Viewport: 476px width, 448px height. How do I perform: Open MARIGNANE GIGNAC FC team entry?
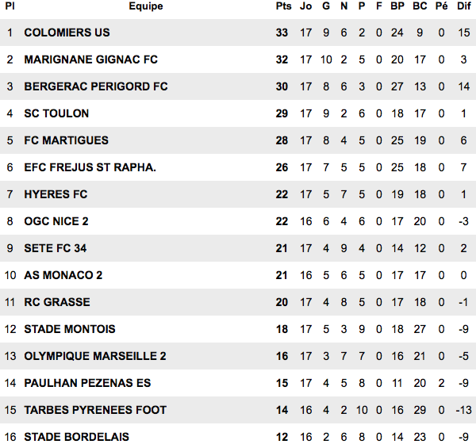click(x=91, y=59)
